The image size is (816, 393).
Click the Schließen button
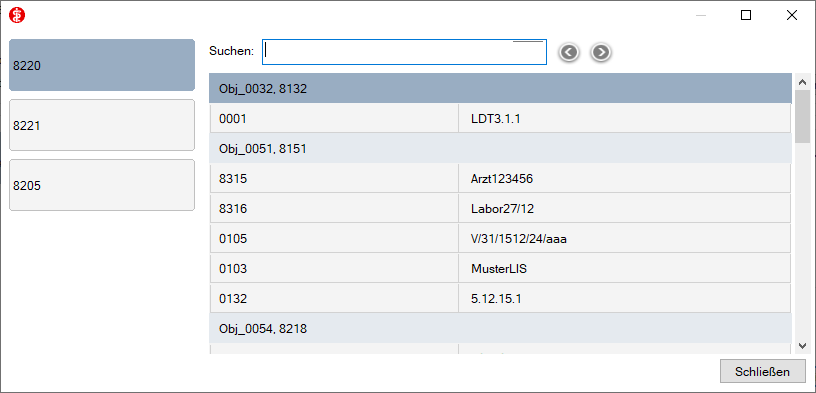coord(762,372)
